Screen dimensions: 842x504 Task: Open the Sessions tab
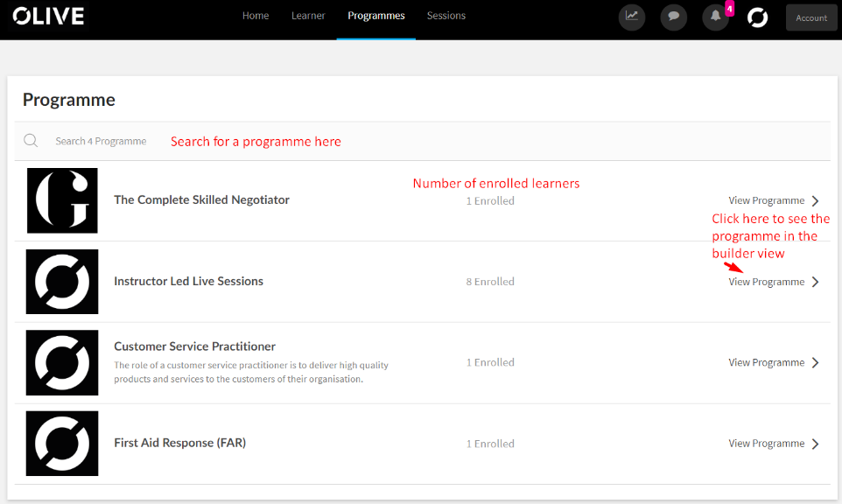coord(446,16)
